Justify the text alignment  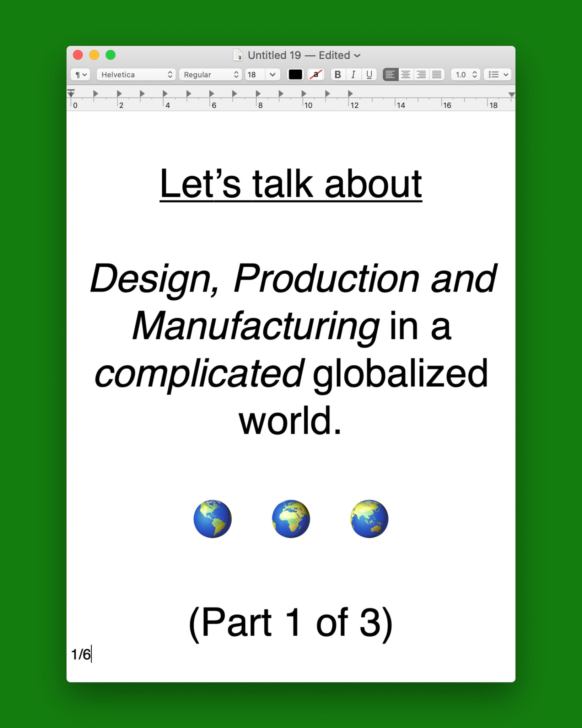coord(437,75)
